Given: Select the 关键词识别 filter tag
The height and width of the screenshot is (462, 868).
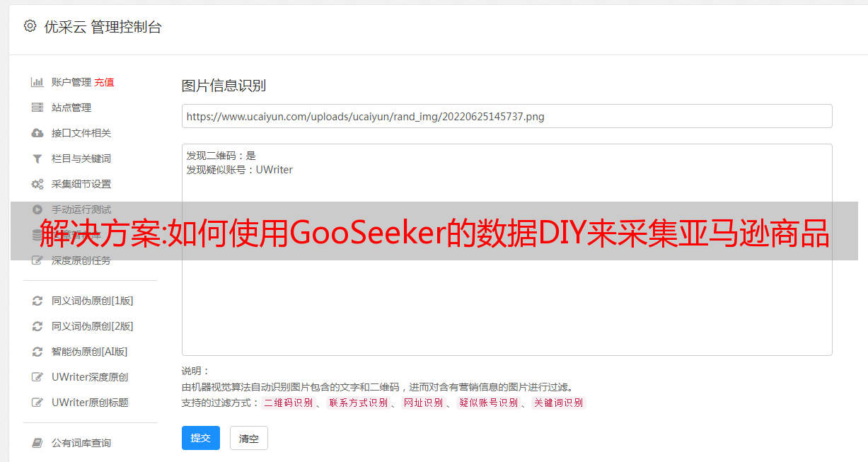Looking at the screenshot, I should click(559, 403).
